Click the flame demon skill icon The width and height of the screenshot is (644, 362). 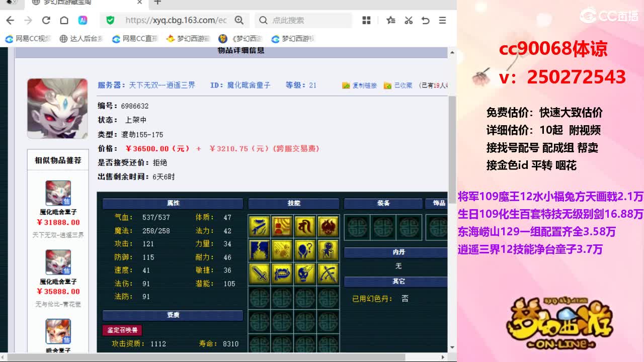tap(328, 226)
